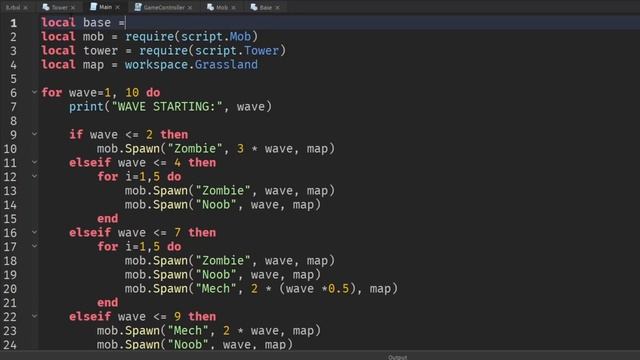
Task: Switch to the Mob script tab
Action: [222, 7]
